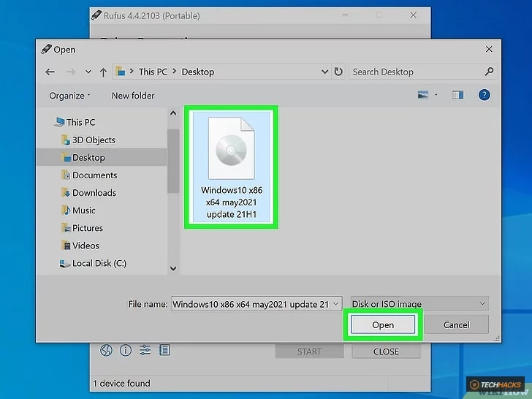
Task: Click the Rufus title bar icon
Action: (96, 15)
